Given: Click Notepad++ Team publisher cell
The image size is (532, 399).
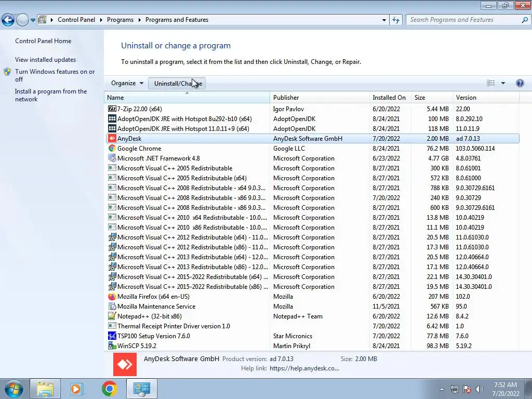Looking at the screenshot, I should pos(298,316).
